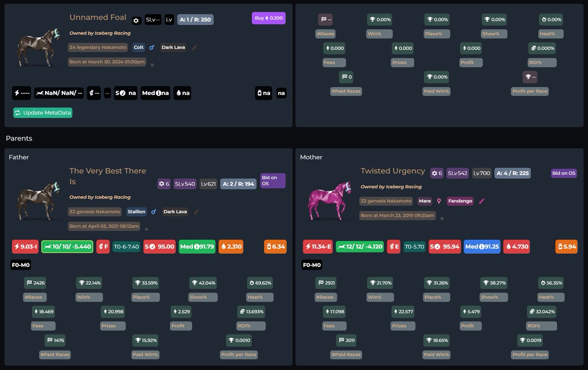Click the male gender icon next to Colt

pyautogui.click(x=152, y=47)
